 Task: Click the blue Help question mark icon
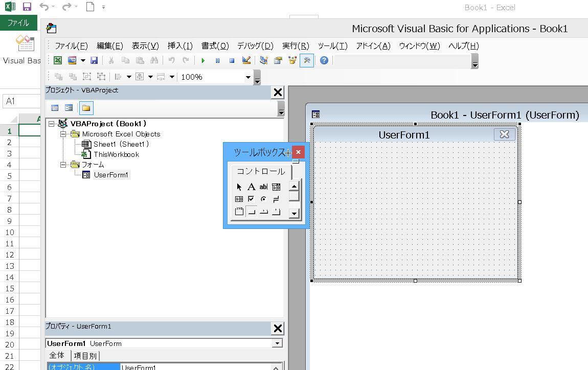coord(324,60)
